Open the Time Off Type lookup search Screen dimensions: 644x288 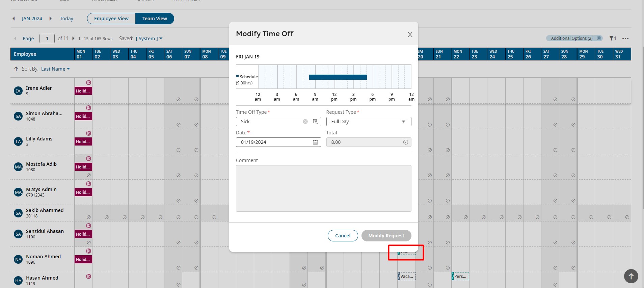(315, 122)
